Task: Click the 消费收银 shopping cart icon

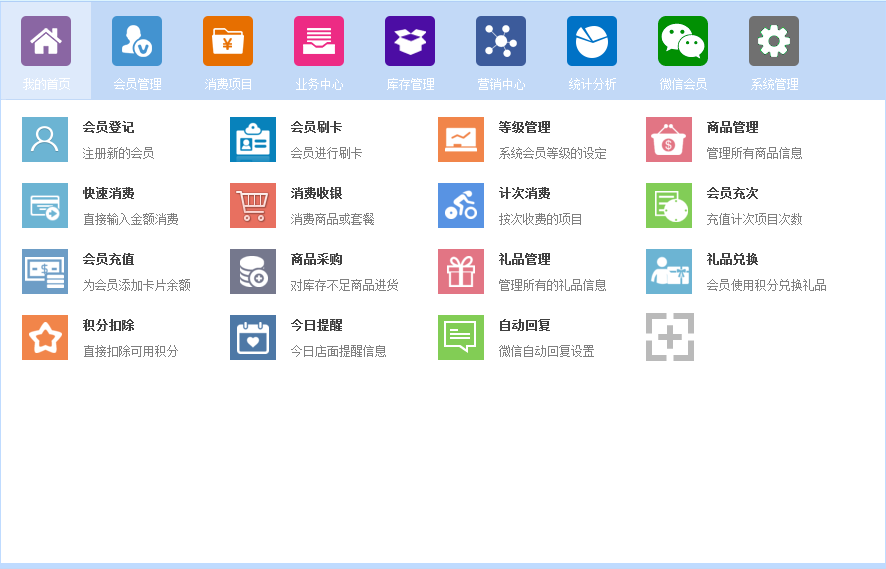Action: point(253,206)
